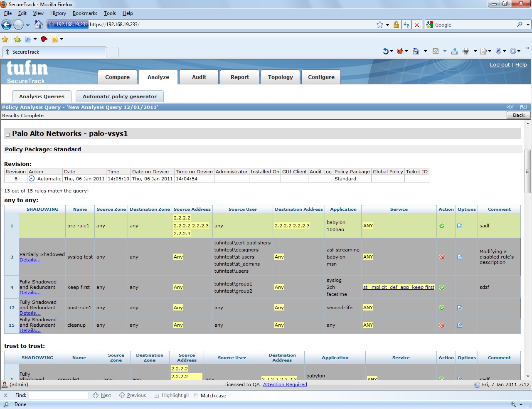Click the browser home icon beside address bar
Screen dimensions: 532x409
[x=39, y=25]
